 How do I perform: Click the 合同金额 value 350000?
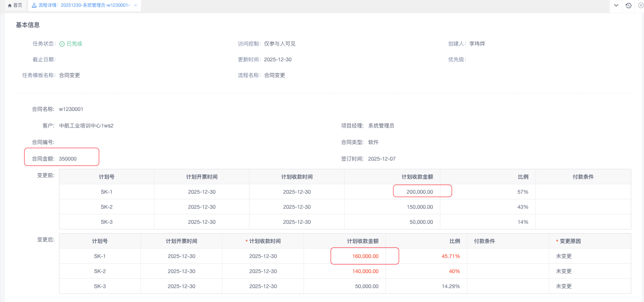[68, 159]
